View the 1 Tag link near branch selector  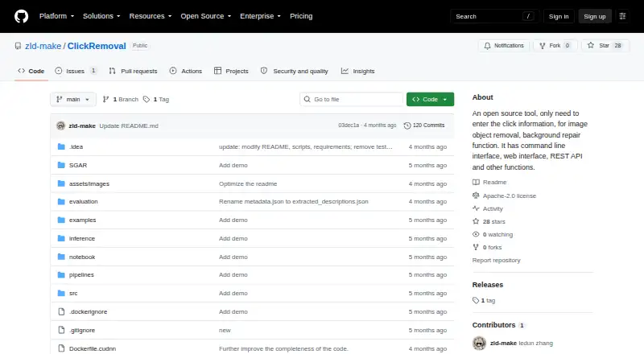(156, 100)
